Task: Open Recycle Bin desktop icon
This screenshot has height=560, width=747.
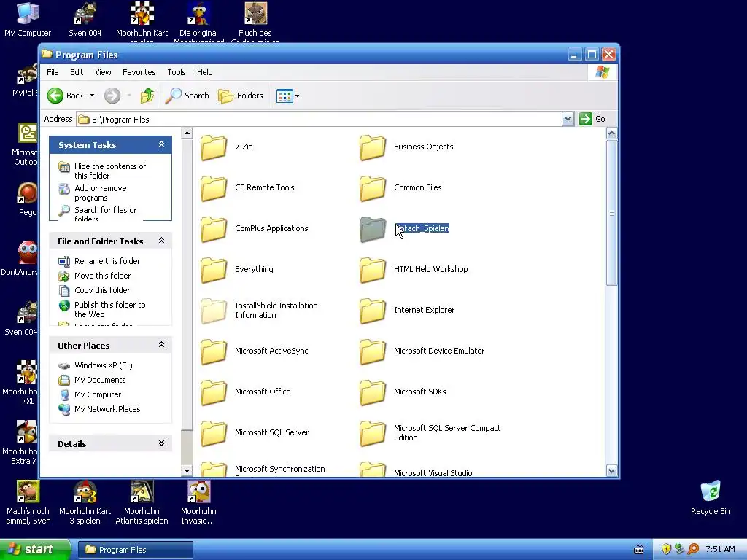Action: 711,498
